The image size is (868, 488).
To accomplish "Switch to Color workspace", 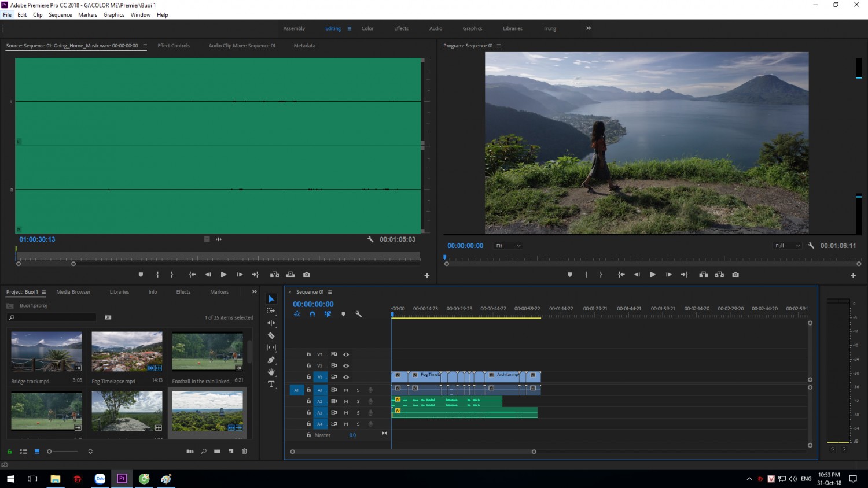I will pyautogui.click(x=367, y=28).
